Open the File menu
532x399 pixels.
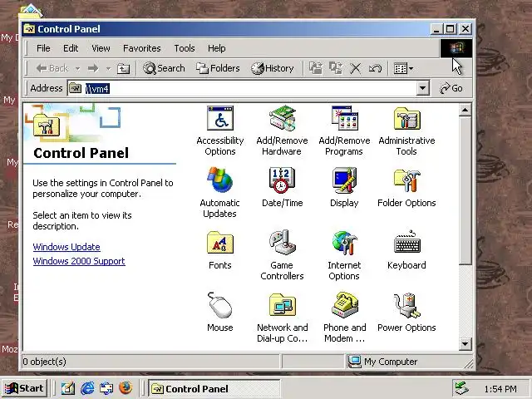click(43, 48)
